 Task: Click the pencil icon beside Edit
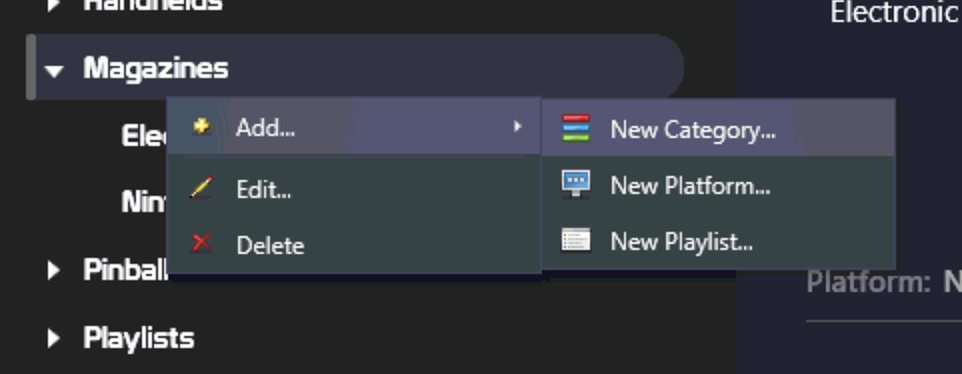click(201, 188)
